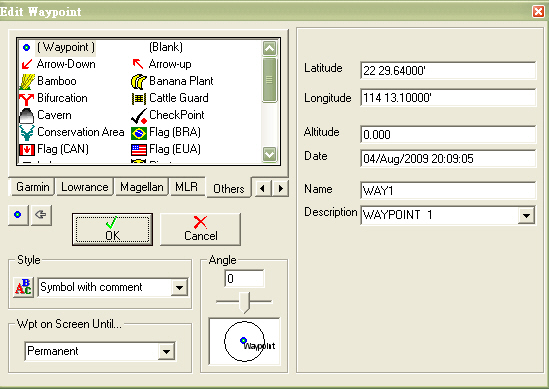
Task: Open the Description dropdown arrow
Action: (526, 215)
